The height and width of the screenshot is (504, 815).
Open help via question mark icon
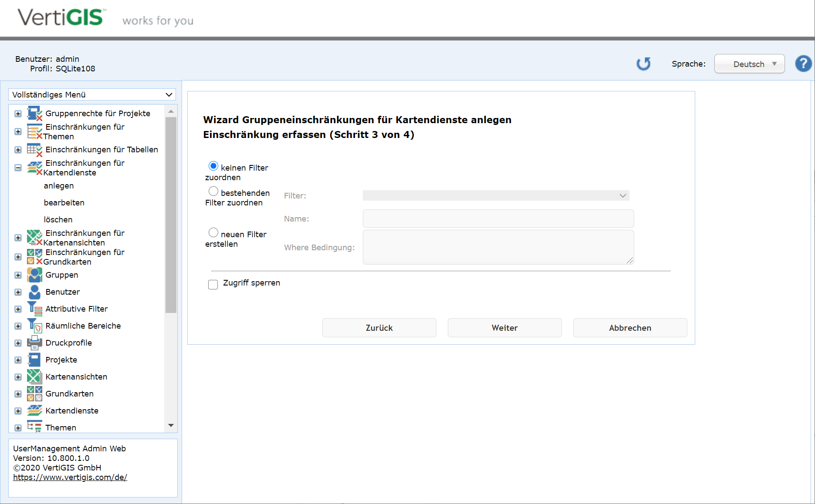803,64
